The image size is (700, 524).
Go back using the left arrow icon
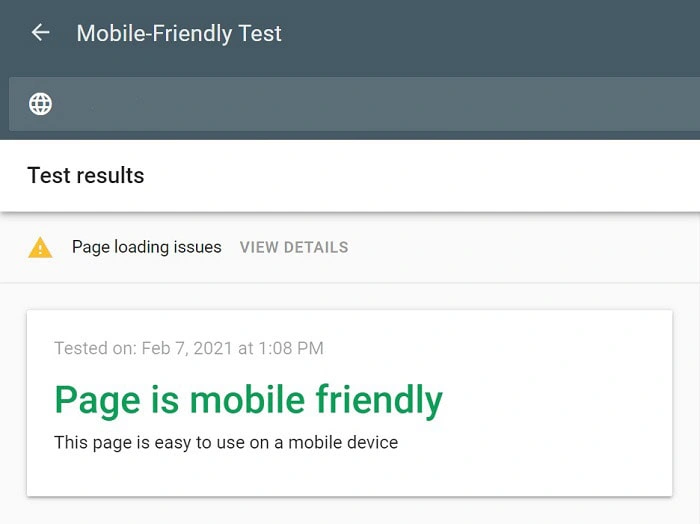[x=40, y=33]
